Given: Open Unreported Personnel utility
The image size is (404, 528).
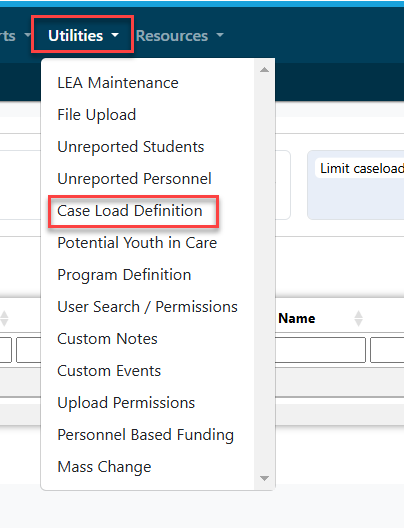Looking at the screenshot, I should pyautogui.click(x=134, y=179).
